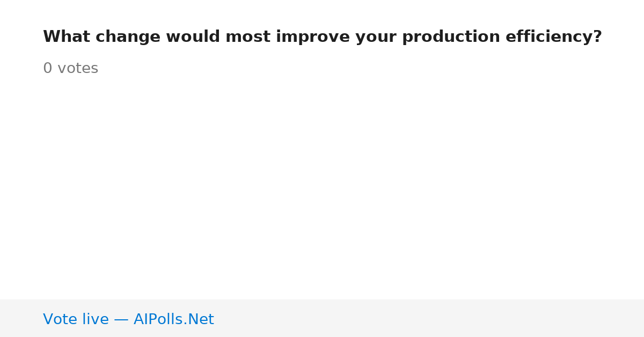Click the empty poll results area

pos(322,188)
